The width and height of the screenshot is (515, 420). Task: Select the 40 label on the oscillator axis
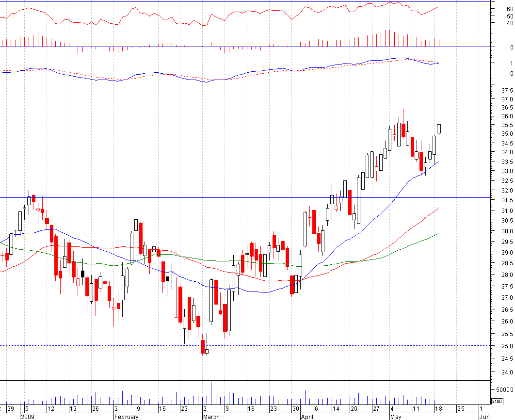[x=510, y=23]
